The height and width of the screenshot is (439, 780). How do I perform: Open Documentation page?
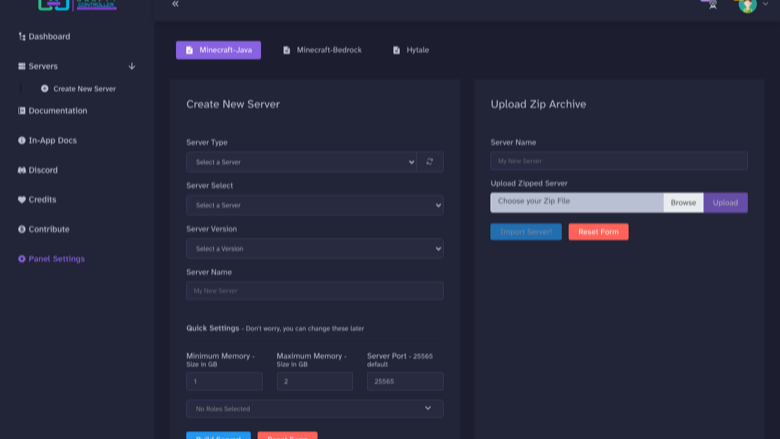coord(58,110)
